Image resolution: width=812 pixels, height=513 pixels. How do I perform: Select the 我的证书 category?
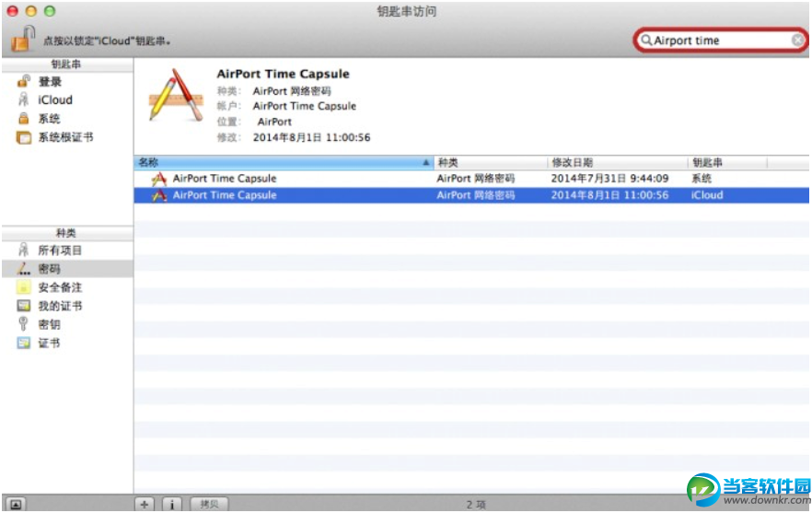(x=60, y=306)
